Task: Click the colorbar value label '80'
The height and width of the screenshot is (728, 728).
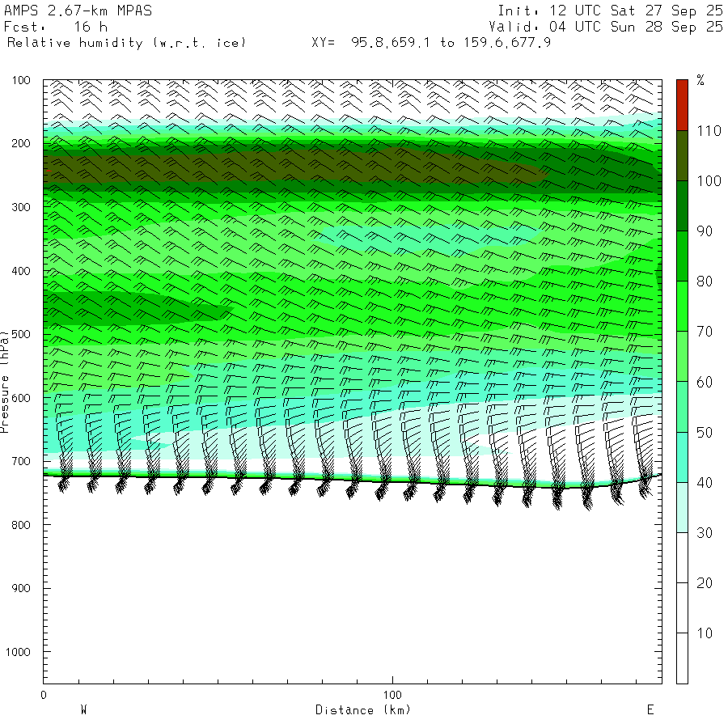Action: tap(705, 281)
